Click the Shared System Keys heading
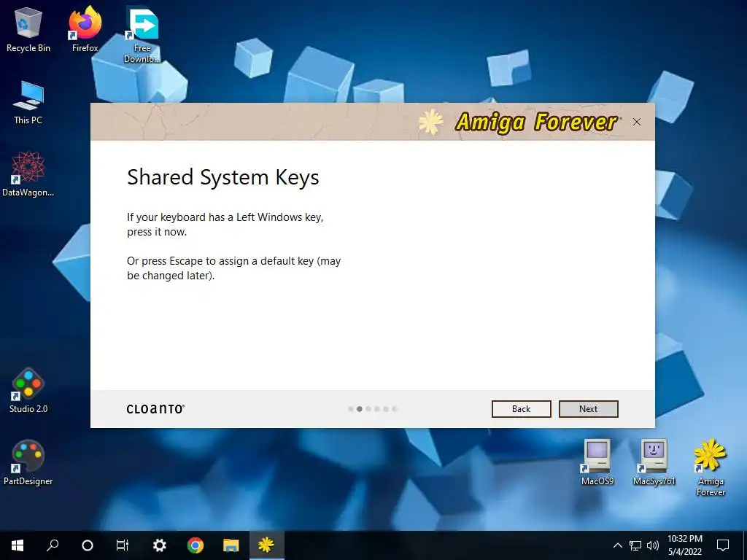This screenshot has height=560, width=747. click(x=223, y=178)
